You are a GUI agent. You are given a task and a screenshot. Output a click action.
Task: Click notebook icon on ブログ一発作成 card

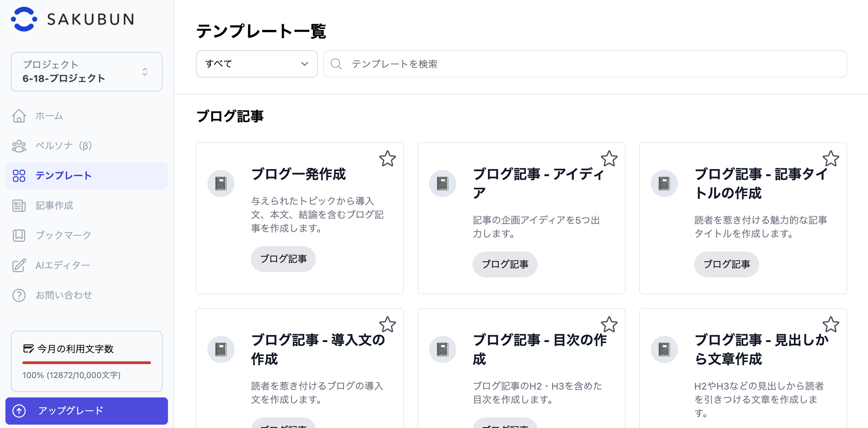221,184
